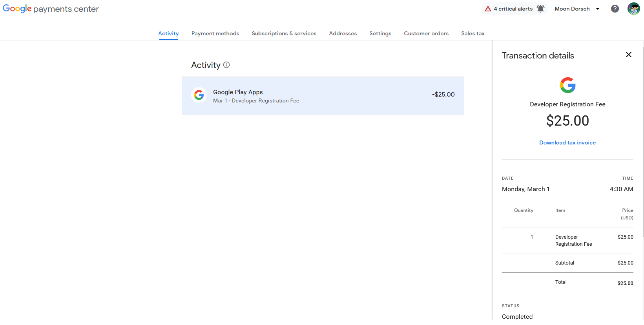Click the Activity info icon
The height and width of the screenshot is (325, 644).
(x=226, y=65)
